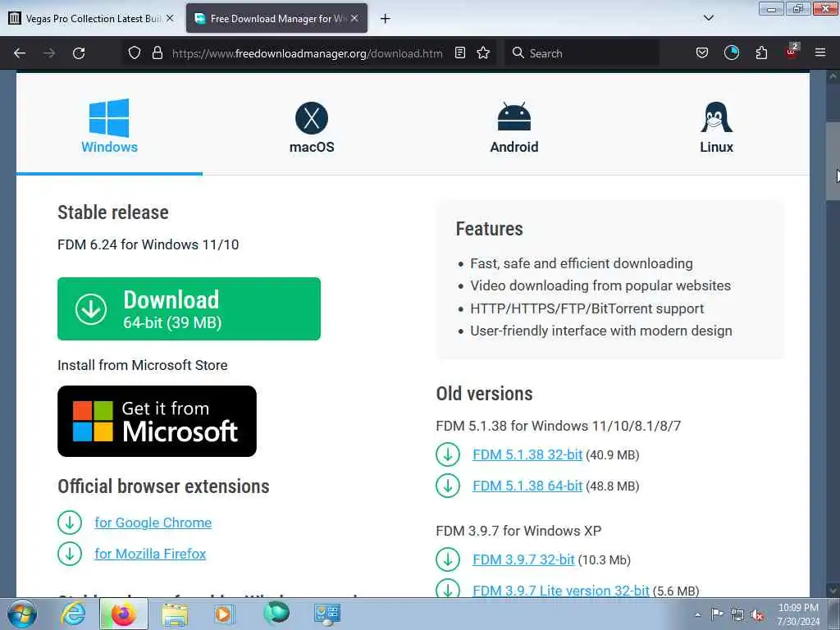Click download arrow icon beside Mozilla Firefox link
The width and height of the screenshot is (840, 630).
tap(70, 554)
